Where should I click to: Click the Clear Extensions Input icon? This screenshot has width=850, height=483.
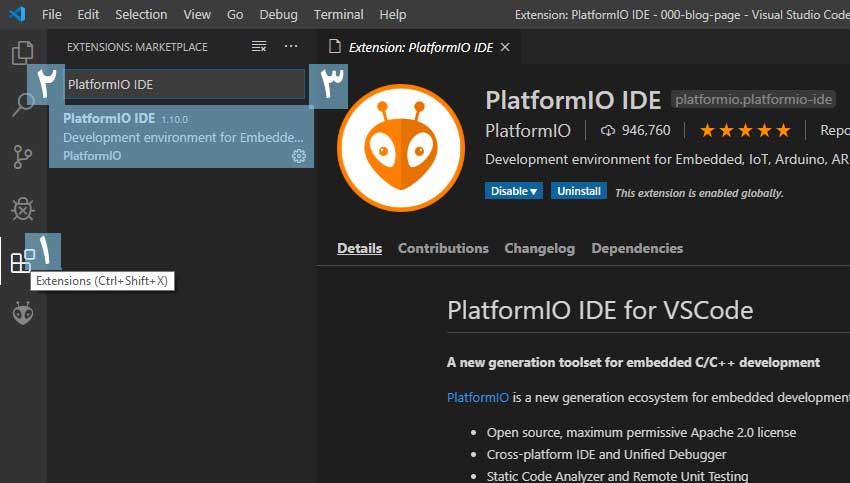pyautogui.click(x=259, y=47)
